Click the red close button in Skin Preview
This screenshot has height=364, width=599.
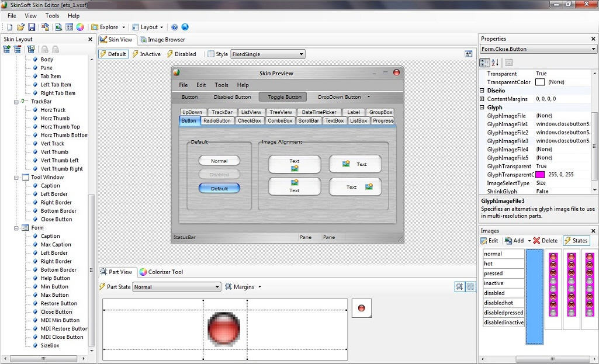[x=397, y=72]
